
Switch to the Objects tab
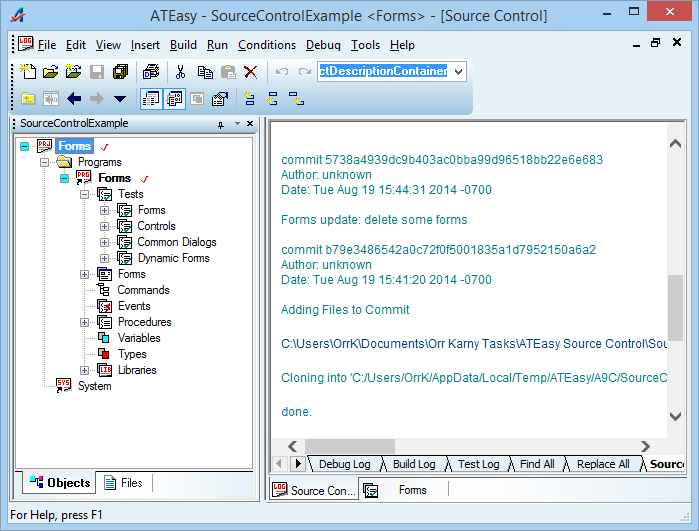(x=60, y=483)
